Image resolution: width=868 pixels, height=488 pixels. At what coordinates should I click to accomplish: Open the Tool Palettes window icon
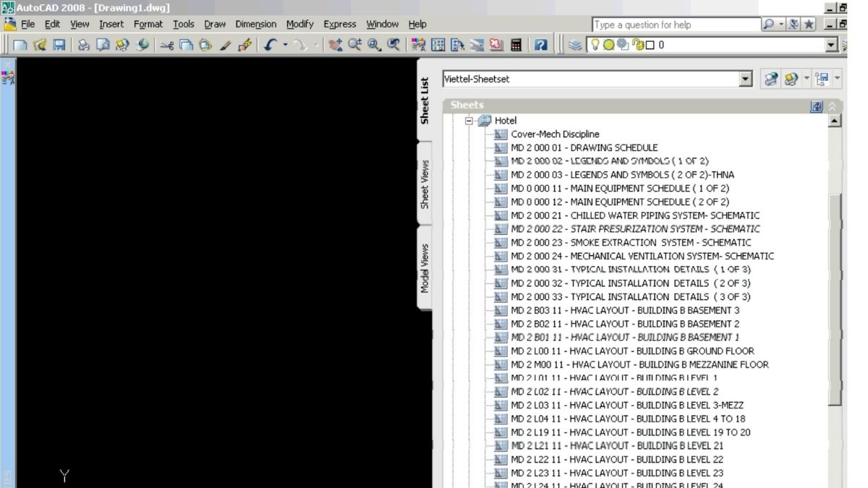[x=457, y=45]
